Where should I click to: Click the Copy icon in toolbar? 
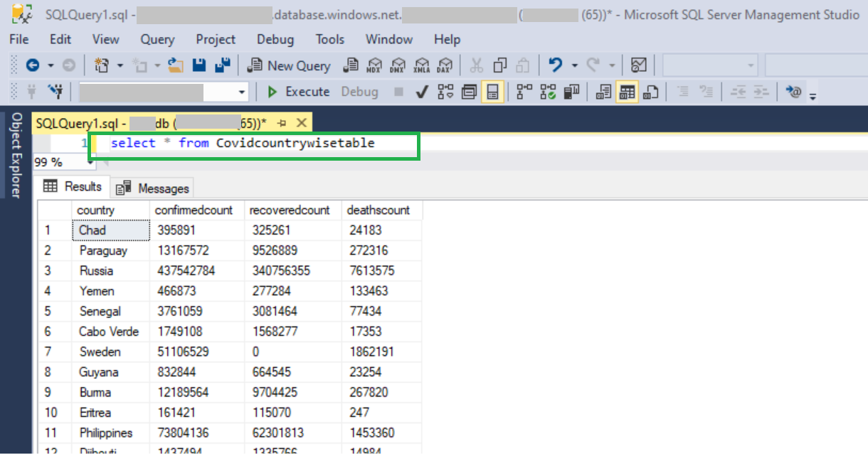[499, 65]
